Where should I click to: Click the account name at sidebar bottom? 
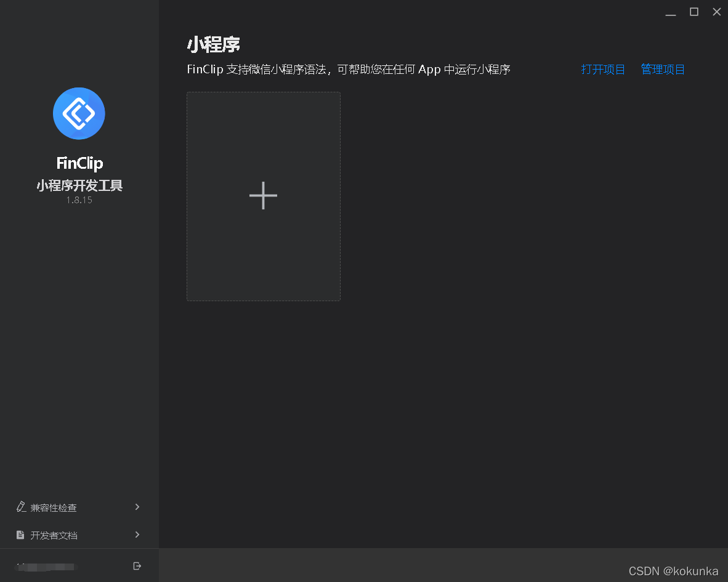click(46, 565)
